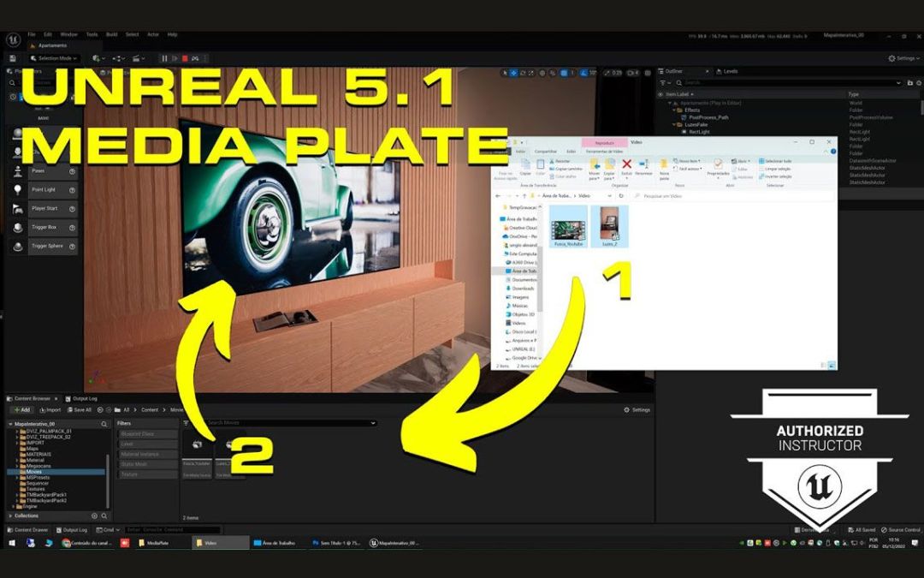Select the Luzes_2 video in File Explorer

(x=609, y=226)
